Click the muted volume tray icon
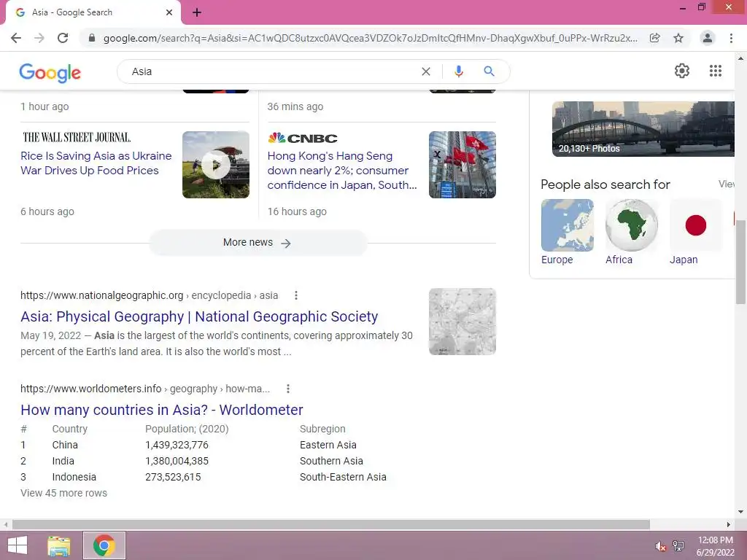The width and height of the screenshot is (747, 560). 660,546
